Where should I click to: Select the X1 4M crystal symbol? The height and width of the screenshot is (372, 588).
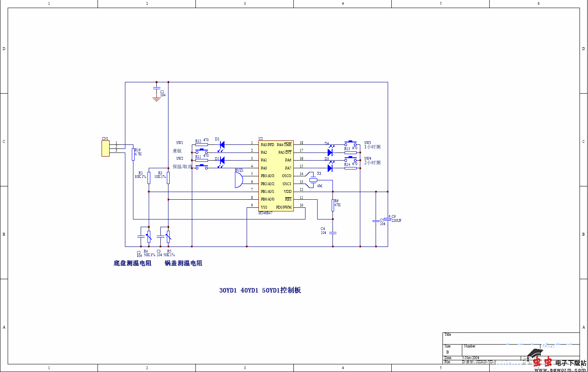[x=313, y=180]
